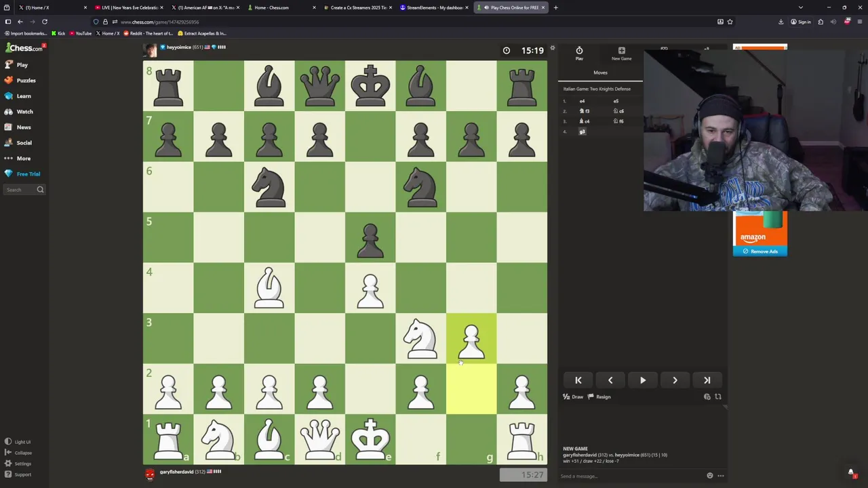Open browser downloads icon
Screen dimensions: 868x488
point(781,22)
